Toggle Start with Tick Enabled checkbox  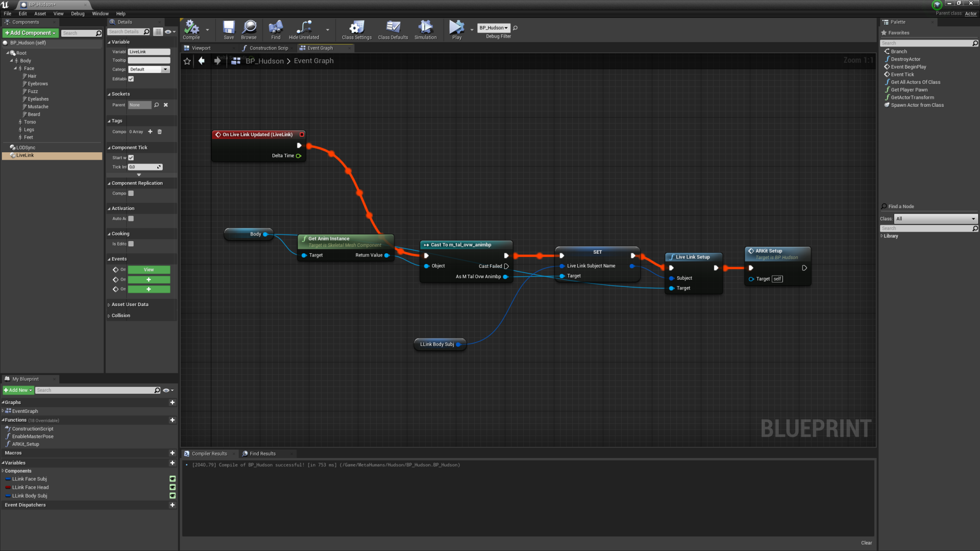(x=131, y=158)
